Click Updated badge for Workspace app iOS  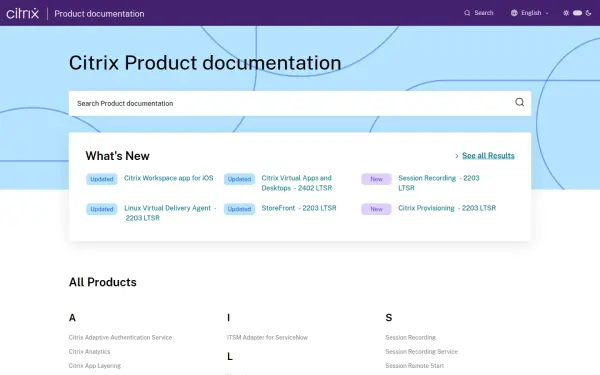(101, 179)
